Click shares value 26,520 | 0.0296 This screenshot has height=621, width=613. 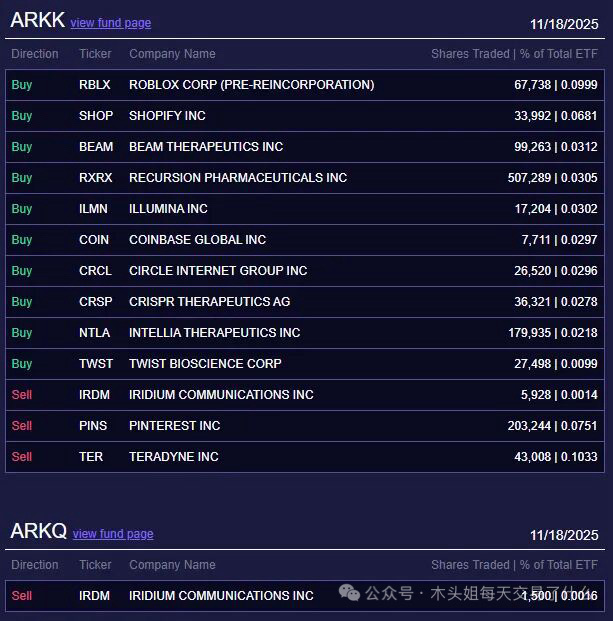[x=556, y=270]
